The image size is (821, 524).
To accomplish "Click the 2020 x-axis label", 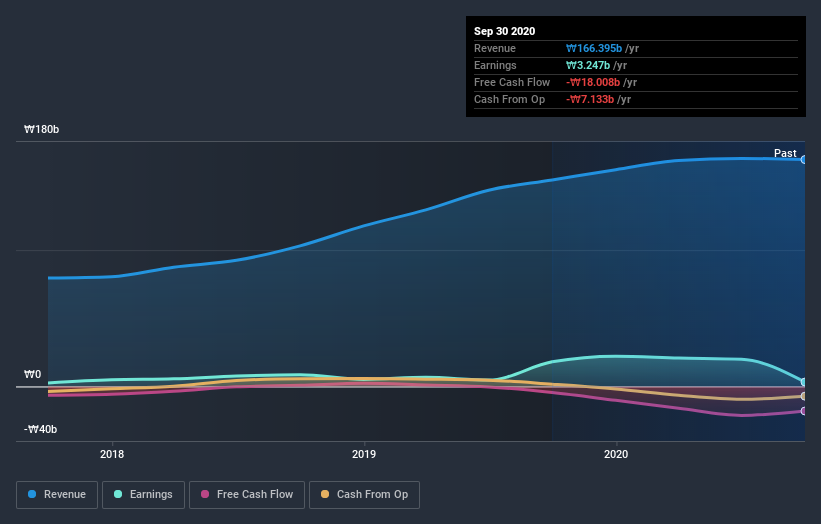I will click(616, 454).
